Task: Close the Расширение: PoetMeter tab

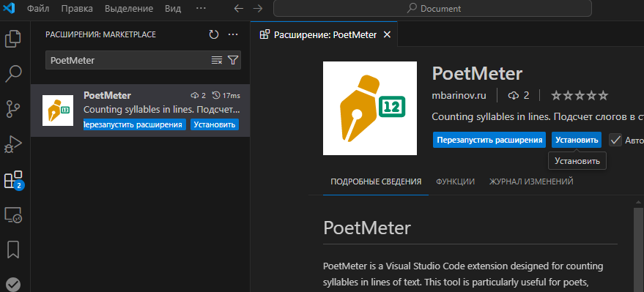Action: [x=387, y=35]
